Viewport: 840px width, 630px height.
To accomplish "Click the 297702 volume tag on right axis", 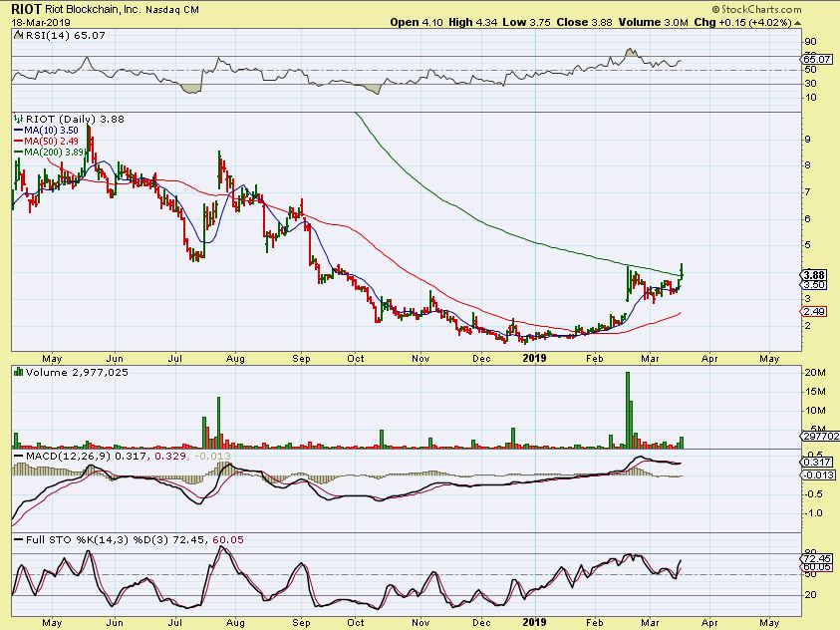I will click(821, 437).
